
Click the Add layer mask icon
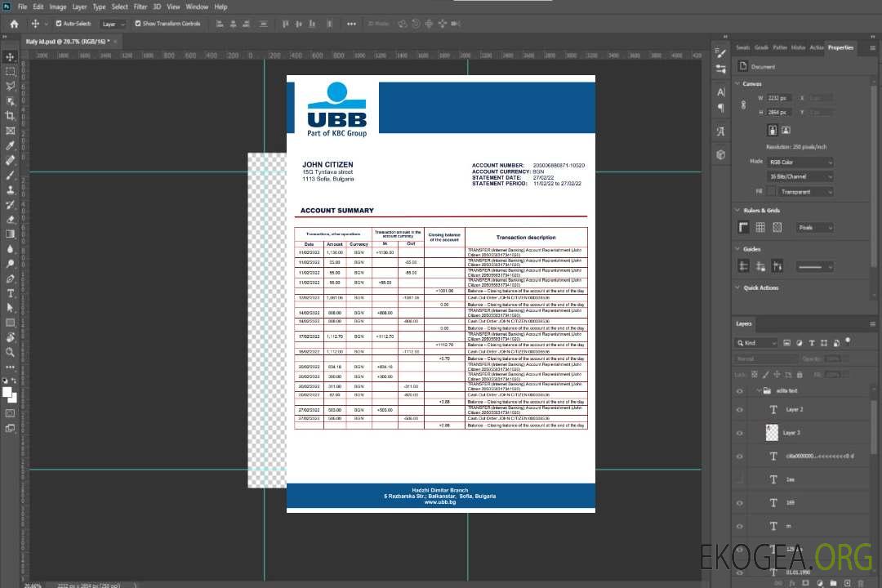point(805,583)
